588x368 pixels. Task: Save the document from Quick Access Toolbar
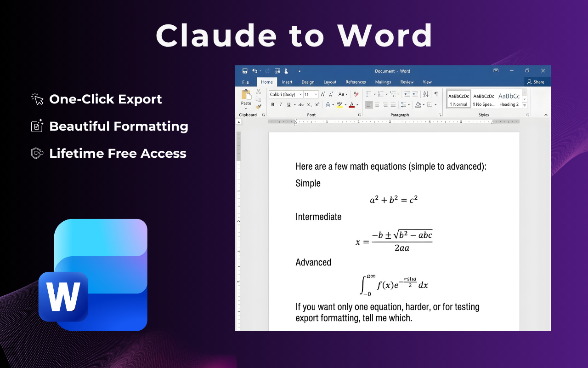[245, 71]
